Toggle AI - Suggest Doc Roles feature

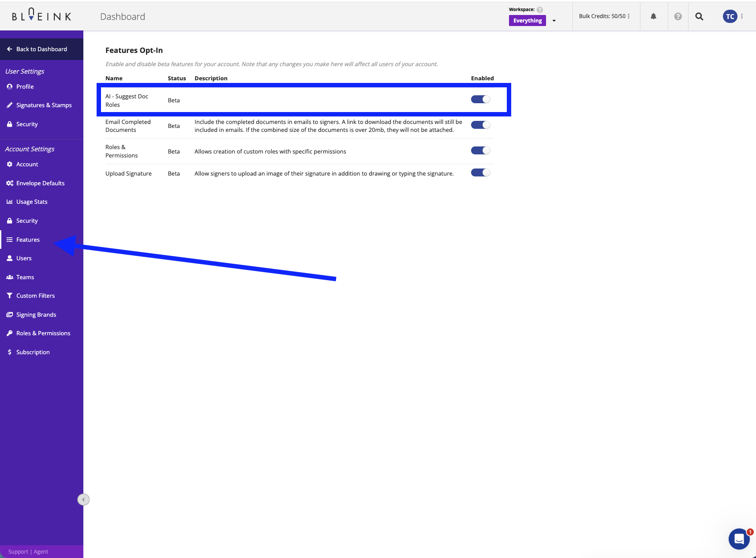click(x=480, y=99)
